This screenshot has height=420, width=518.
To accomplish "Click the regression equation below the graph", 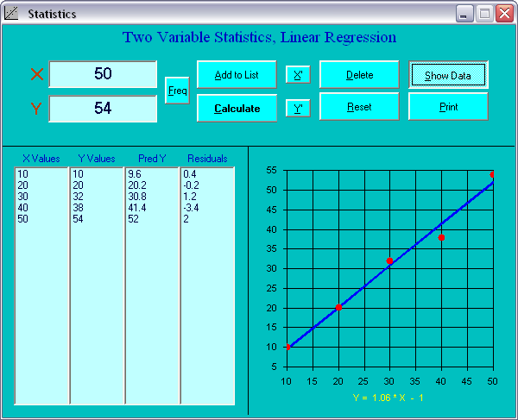I will 388,398.
